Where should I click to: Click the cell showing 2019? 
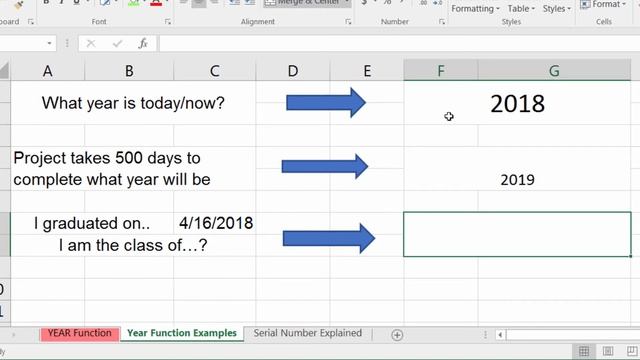pyautogui.click(x=517, y=169)
